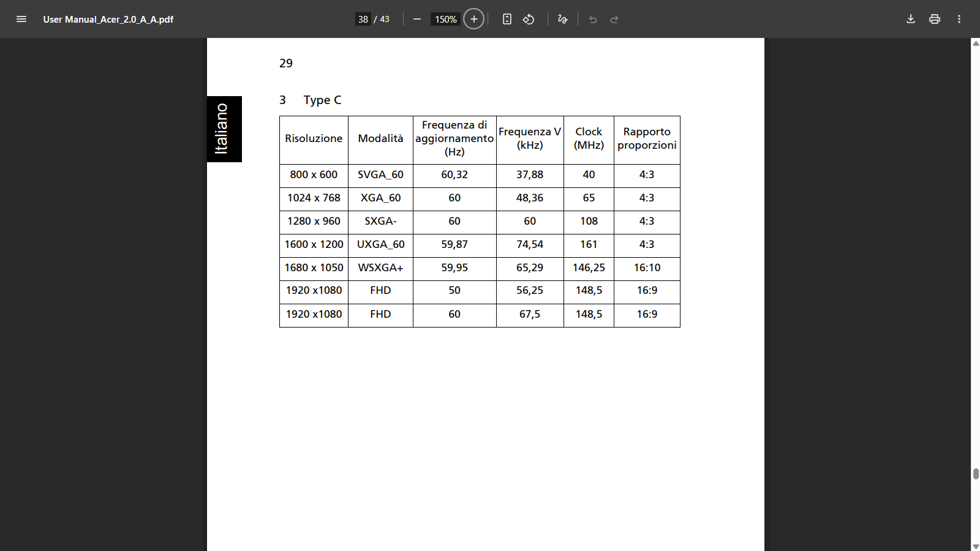Click the 37,88 cell
980x551 pixels.
tap(530, 174)
